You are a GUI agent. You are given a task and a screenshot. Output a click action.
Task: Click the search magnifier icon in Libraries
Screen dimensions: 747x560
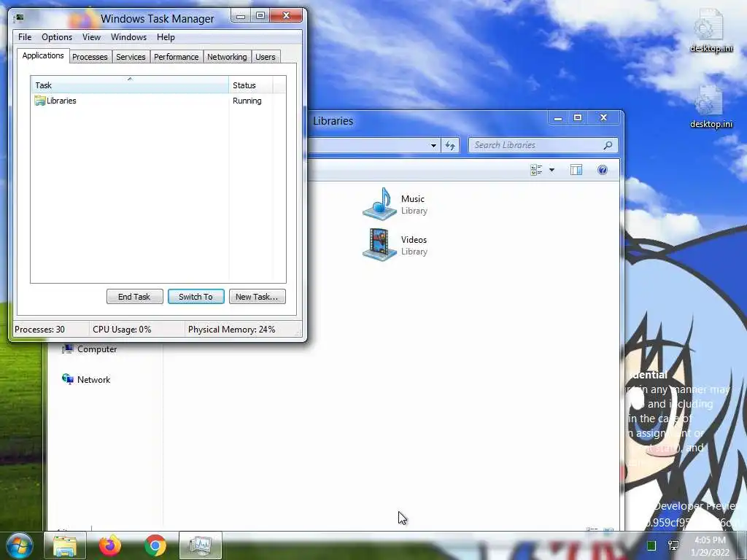tap(608, 145)
